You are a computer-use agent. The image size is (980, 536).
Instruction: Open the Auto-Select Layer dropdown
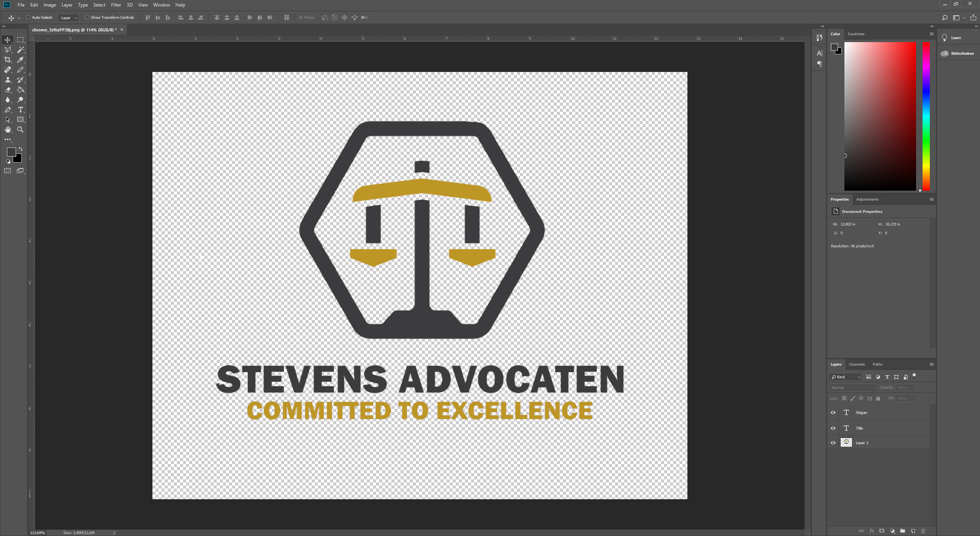[x=69, y=18]
